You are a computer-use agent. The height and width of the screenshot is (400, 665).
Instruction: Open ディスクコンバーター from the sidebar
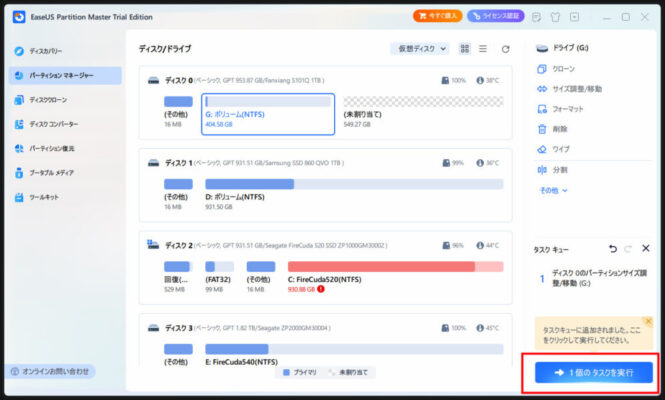click(46, 124)
